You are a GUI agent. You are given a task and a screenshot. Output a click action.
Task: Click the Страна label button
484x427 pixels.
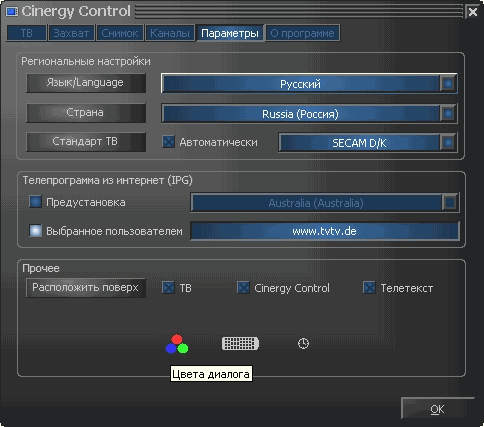[x=86, y=113]
